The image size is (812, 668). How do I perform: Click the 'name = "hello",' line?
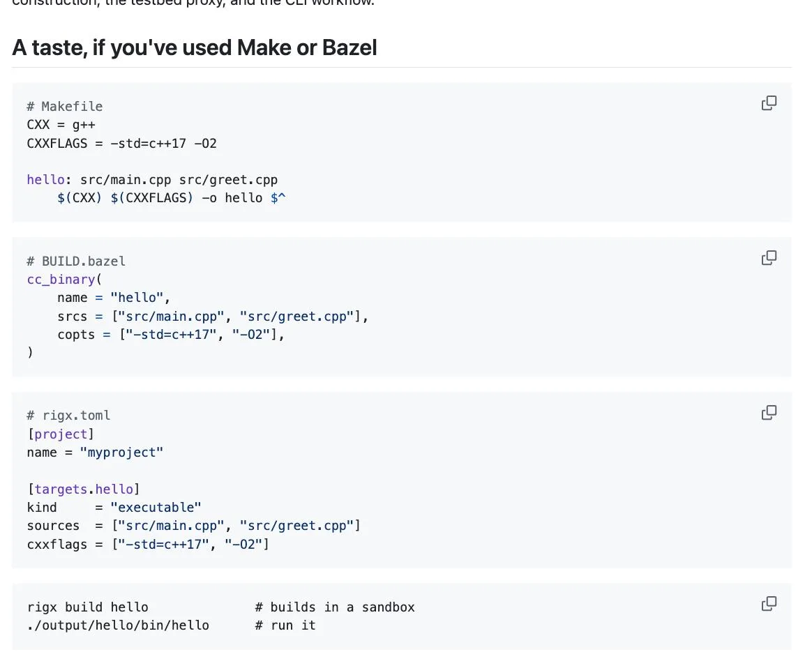(x=114, y=298)
